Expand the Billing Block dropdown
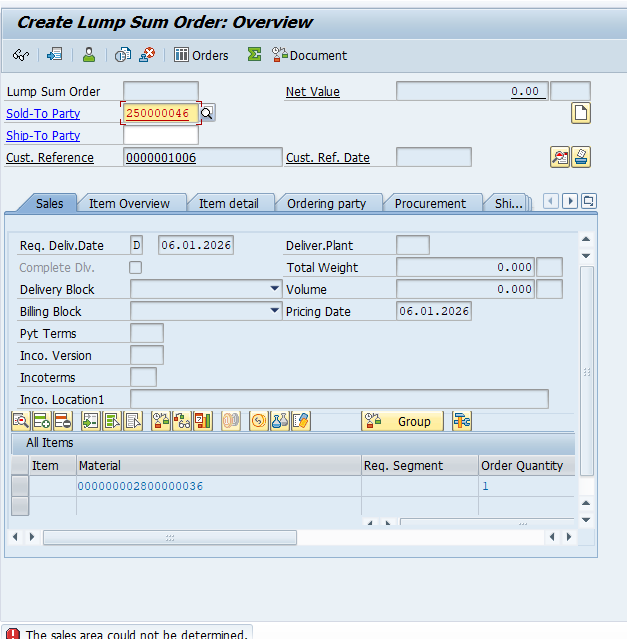The image size is (627, 639). click(275, 311)
